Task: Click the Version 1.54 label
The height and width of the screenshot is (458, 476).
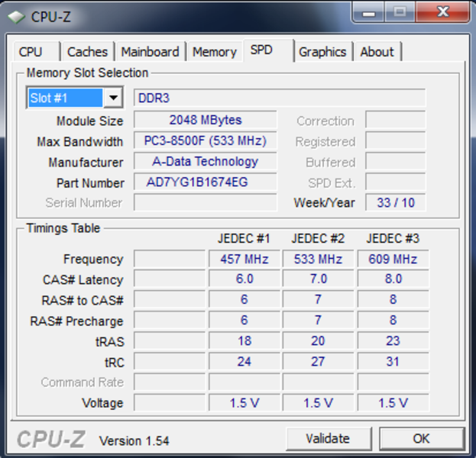Action: click(x=134, y=441)
